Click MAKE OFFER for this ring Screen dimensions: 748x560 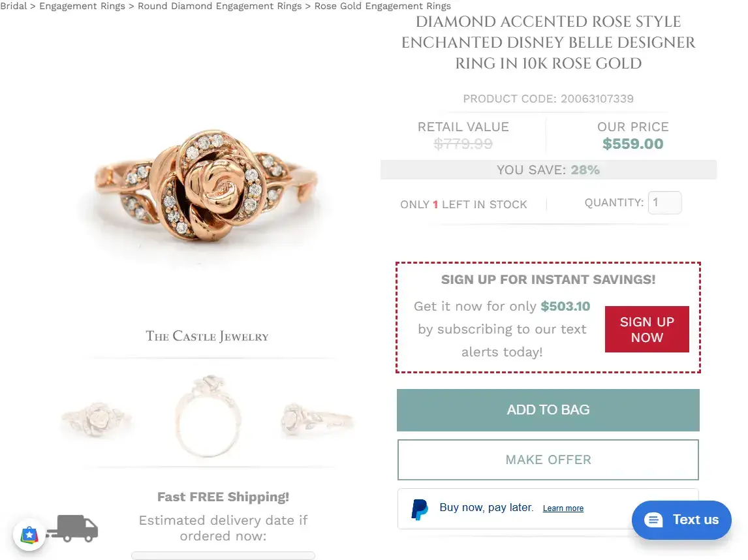[548, 459]
